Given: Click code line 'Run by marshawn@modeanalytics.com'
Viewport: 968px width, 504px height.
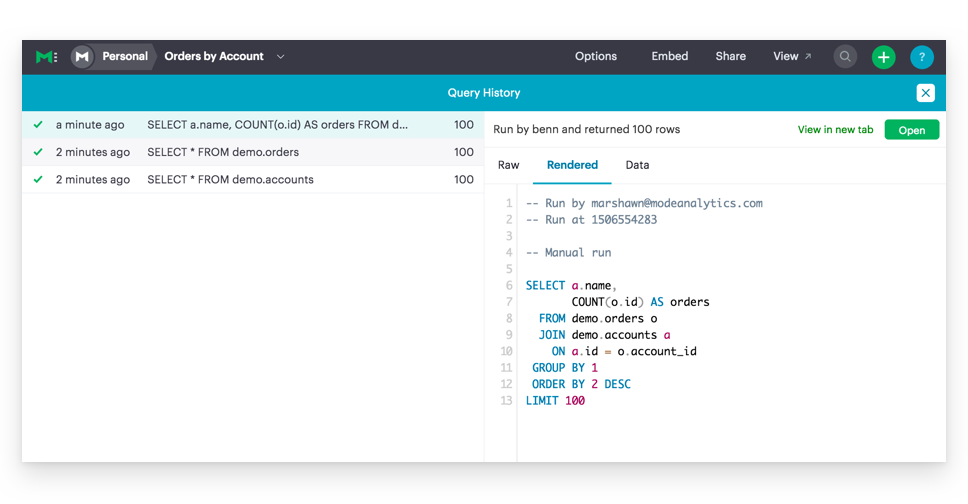Looking at the screenshot, I should [x=644, y=203].
